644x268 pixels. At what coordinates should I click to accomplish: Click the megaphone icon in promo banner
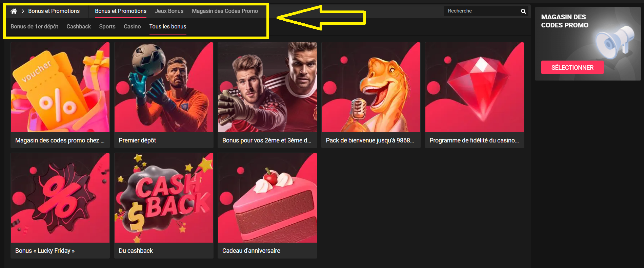pyautogui.click(x=615, y=42)
